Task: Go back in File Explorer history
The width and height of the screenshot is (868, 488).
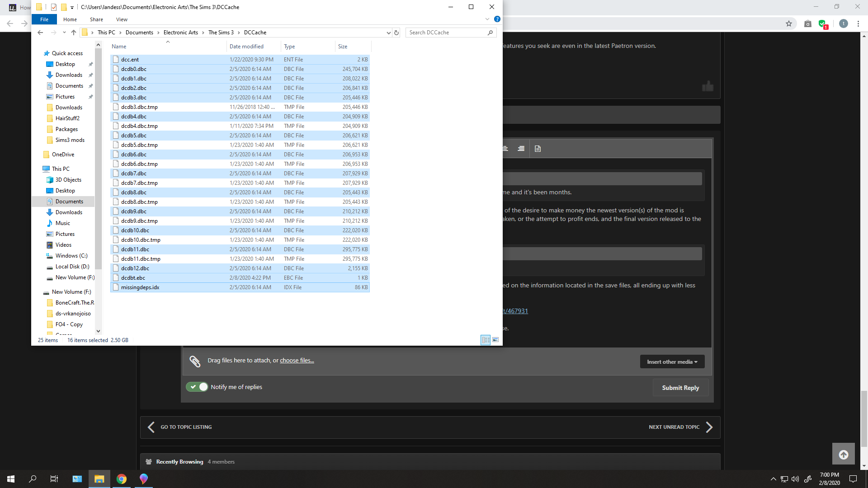Action: 40,33
